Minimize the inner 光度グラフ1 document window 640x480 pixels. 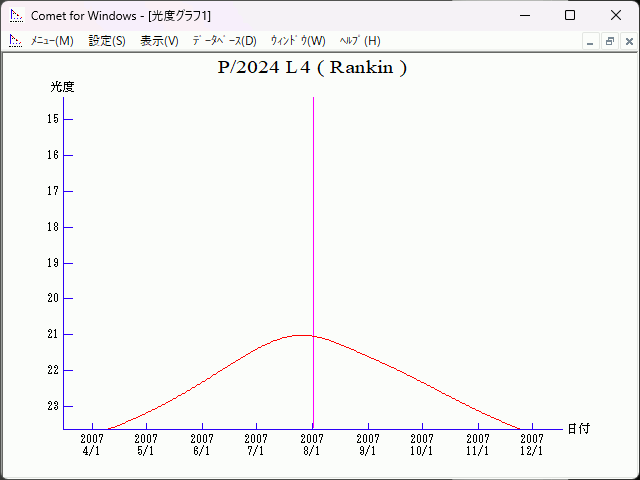tap(590, 41)
